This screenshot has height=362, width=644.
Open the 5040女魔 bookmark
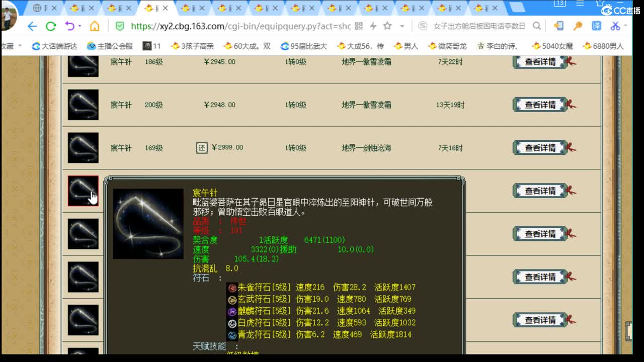point(552,46)
